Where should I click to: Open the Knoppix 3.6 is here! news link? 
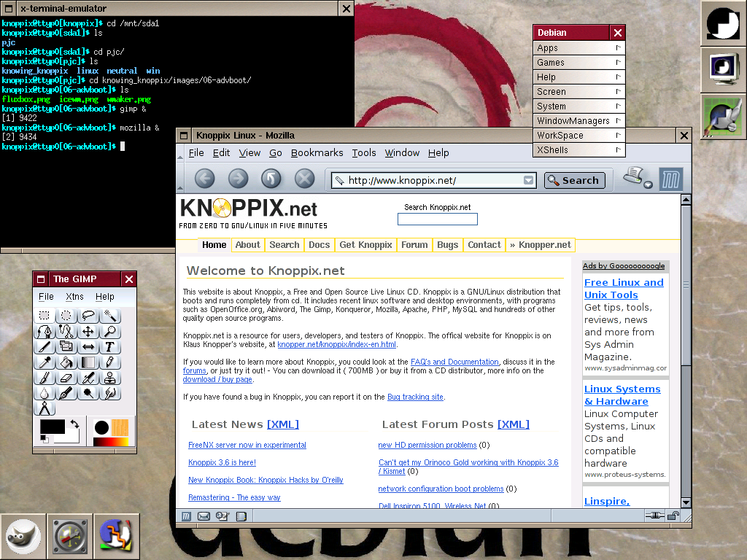pos(222,462)
